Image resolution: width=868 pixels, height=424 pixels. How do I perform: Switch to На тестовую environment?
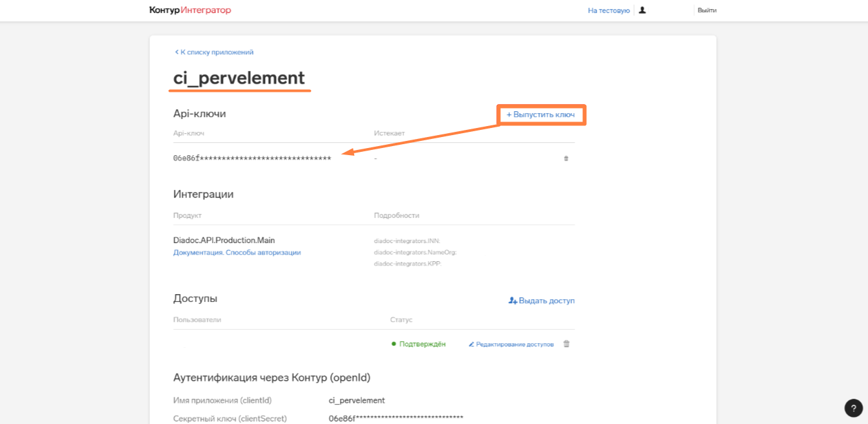(x=608, y=10)
